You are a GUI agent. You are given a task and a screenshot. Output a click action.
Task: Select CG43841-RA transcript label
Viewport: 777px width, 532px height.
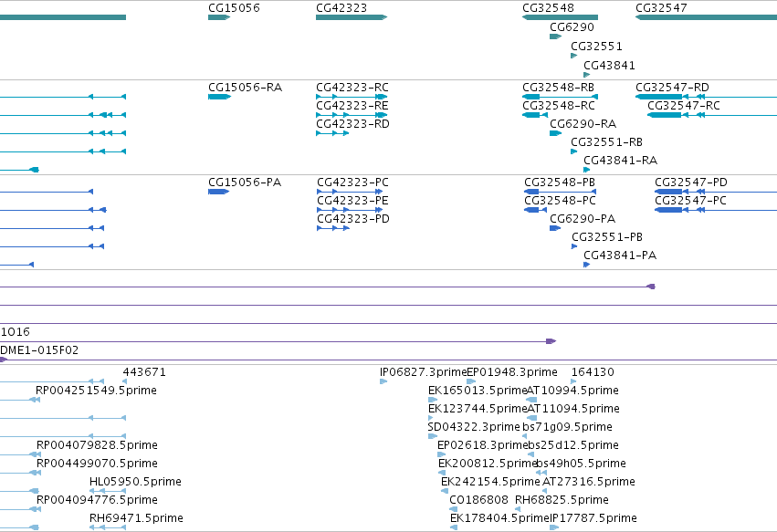tap(620, 161)
